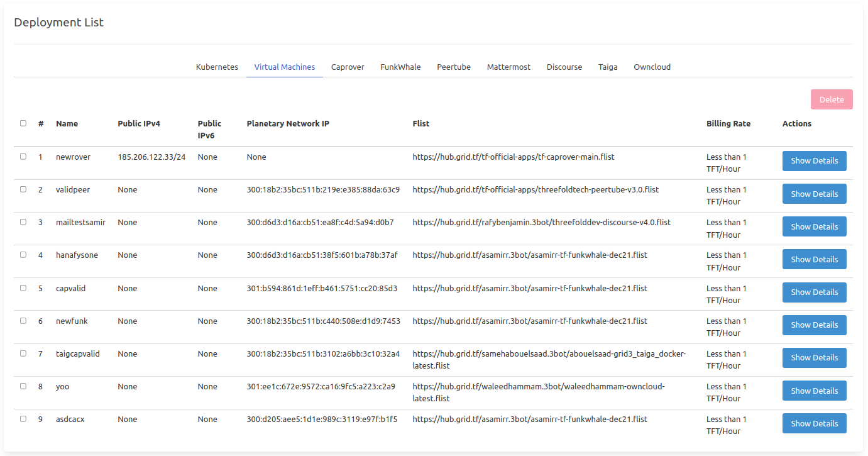
Task: Select the validpeer row checkbox
Action: pyautogui.click(x=23, y=189)
